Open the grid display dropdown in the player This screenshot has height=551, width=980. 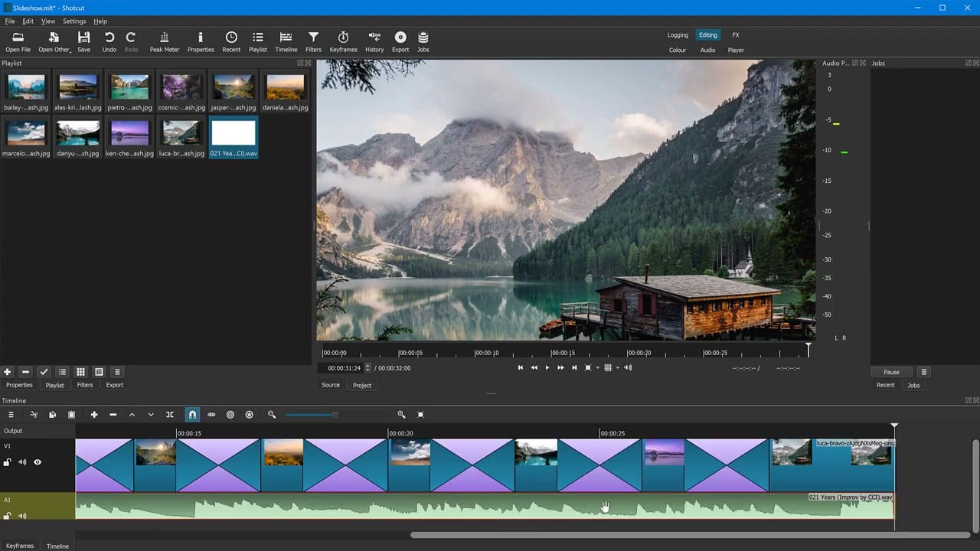(617, 368)
